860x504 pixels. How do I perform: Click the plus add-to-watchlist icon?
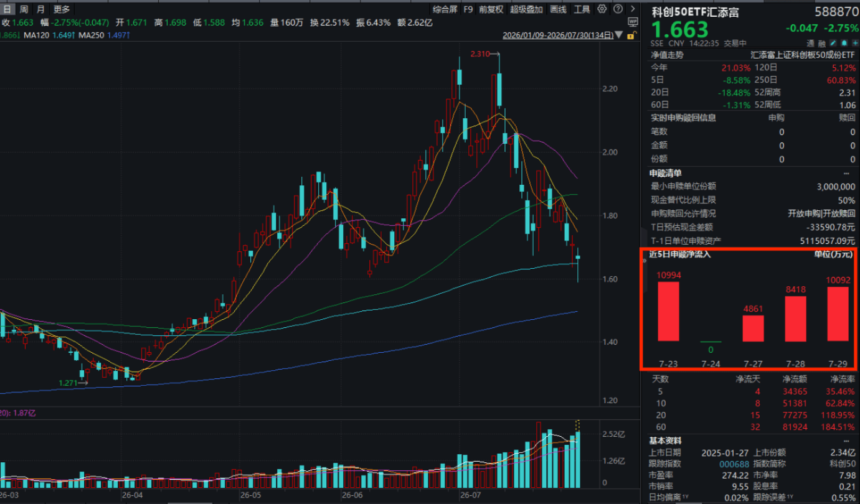pos(855,43)
